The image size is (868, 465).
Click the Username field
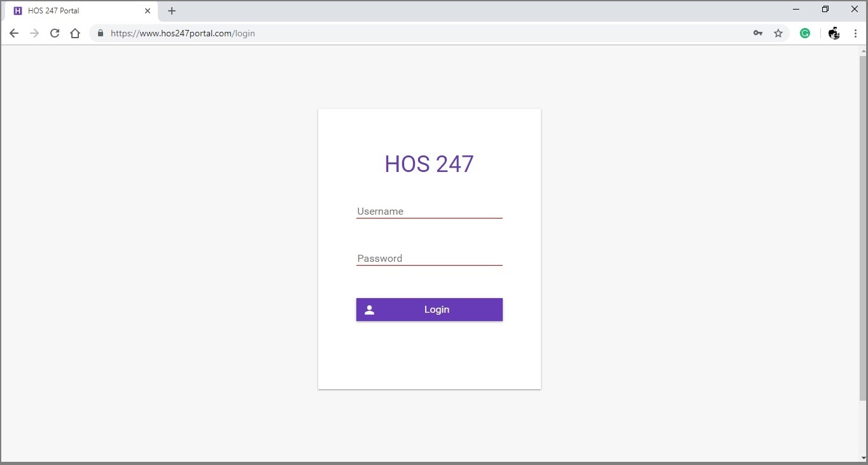[x=430, y=211]
